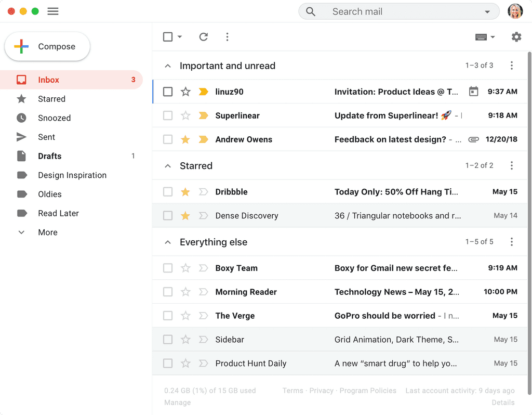Image resolution: width=532 pixels, height=415 pixels.
Task: Open Everything else section options
Action: [x=512, y=242]
